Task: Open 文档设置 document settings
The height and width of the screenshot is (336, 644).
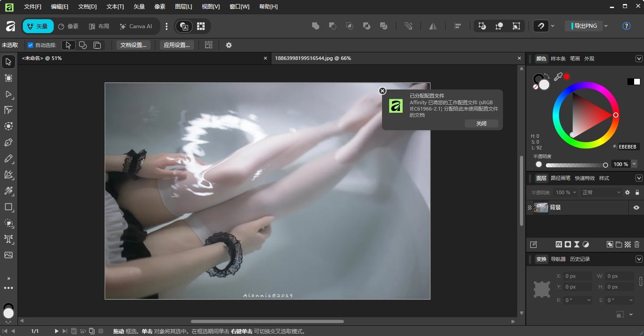Action: point(133,45)
